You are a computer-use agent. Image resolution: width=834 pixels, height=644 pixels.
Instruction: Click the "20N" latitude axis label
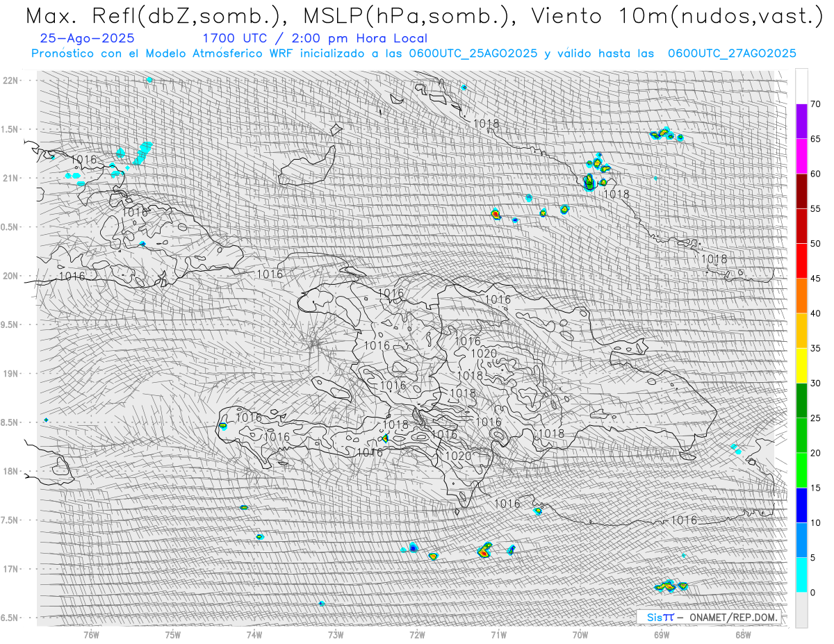coord(10,276)
